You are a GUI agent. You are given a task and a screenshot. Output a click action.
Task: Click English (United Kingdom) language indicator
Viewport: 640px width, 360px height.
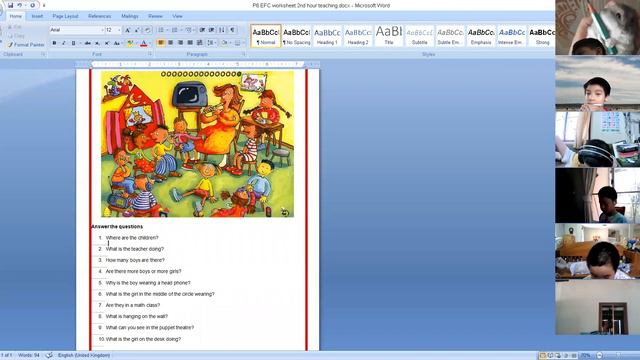click(84, 356)
